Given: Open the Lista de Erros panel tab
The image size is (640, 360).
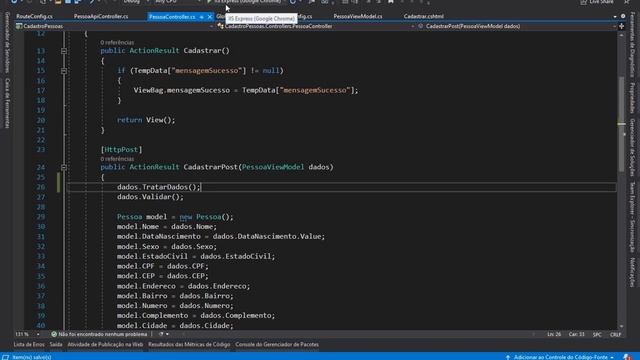Looking at the screenshot, I should [29, 344].
